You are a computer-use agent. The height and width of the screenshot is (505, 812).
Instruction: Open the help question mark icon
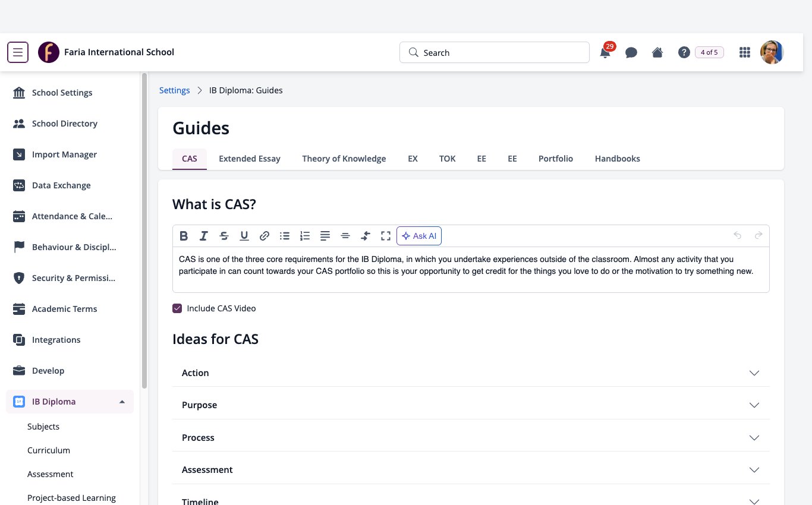(x=684, y=52)
